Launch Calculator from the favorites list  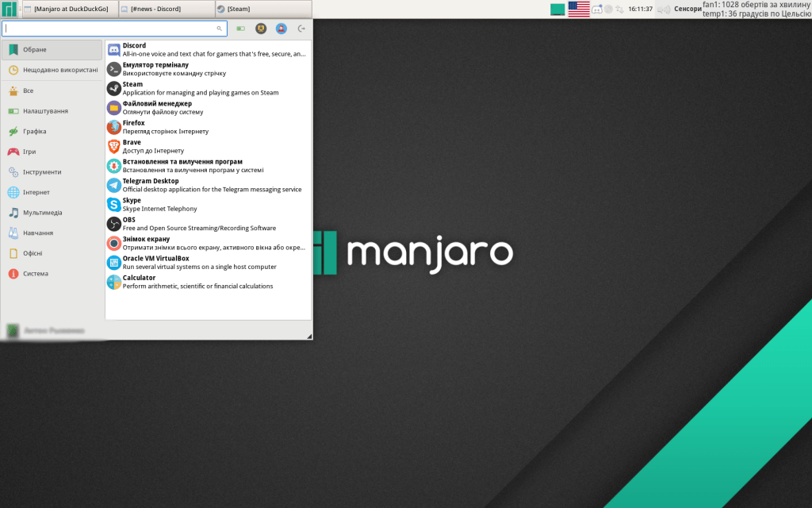click(x=208, y=282)
